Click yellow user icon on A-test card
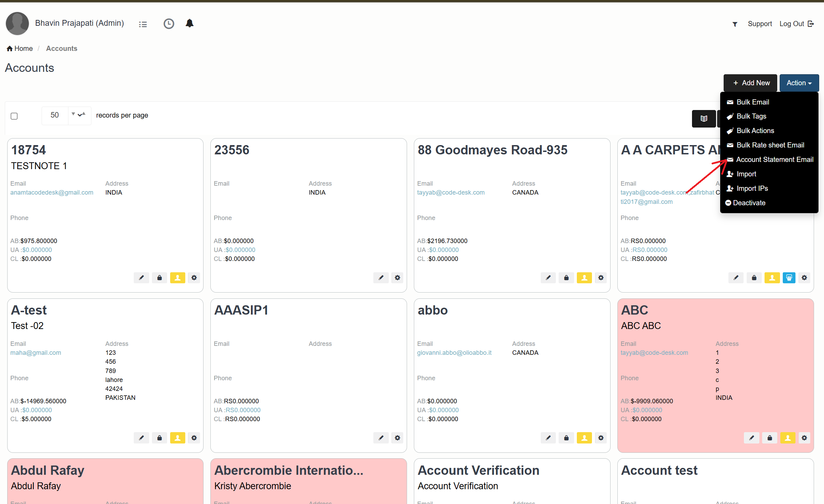This screenshot has height=504, width=824. tap(177, 438)
